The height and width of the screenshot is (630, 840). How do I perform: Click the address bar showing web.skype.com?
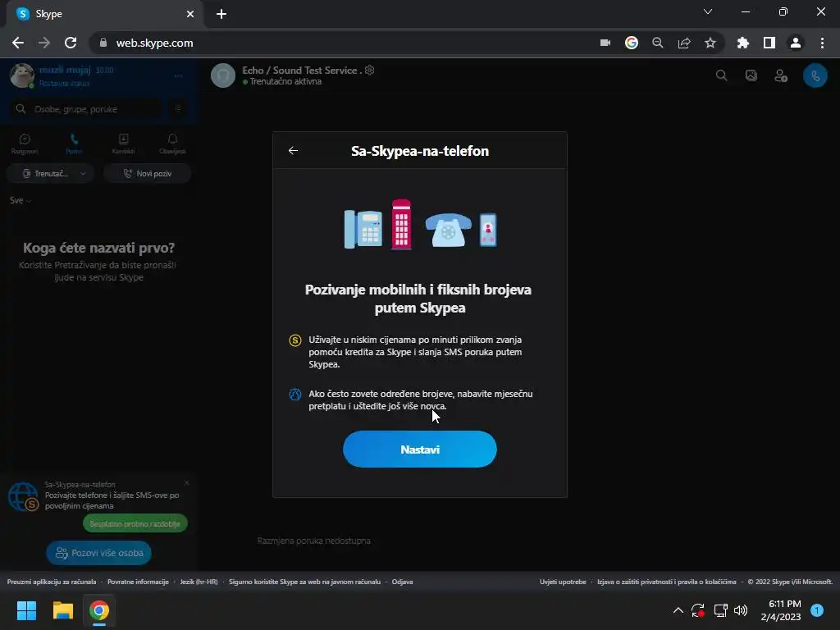[x=343, y=43]
